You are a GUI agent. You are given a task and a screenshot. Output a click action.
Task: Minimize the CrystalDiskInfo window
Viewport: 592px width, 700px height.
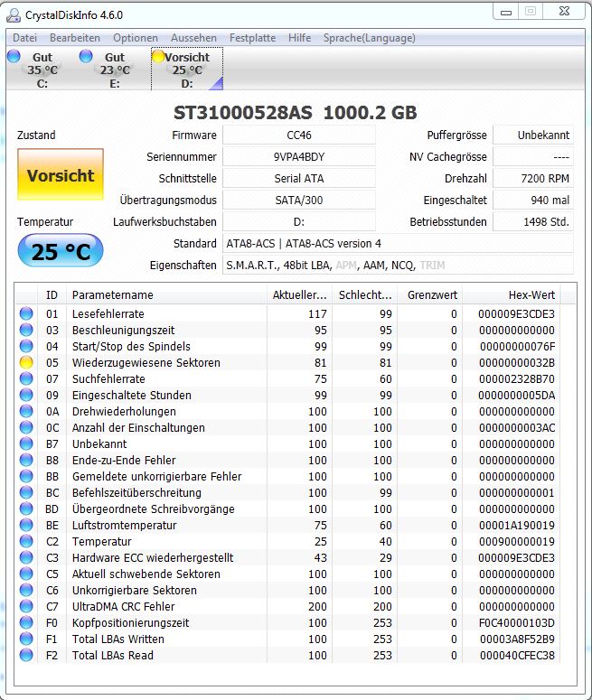506,12
